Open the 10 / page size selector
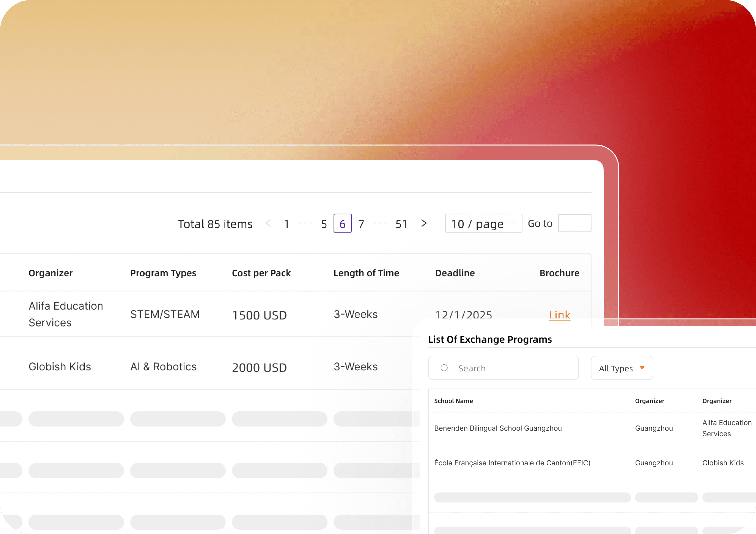The image size is (756, 534). click(483, 223)
